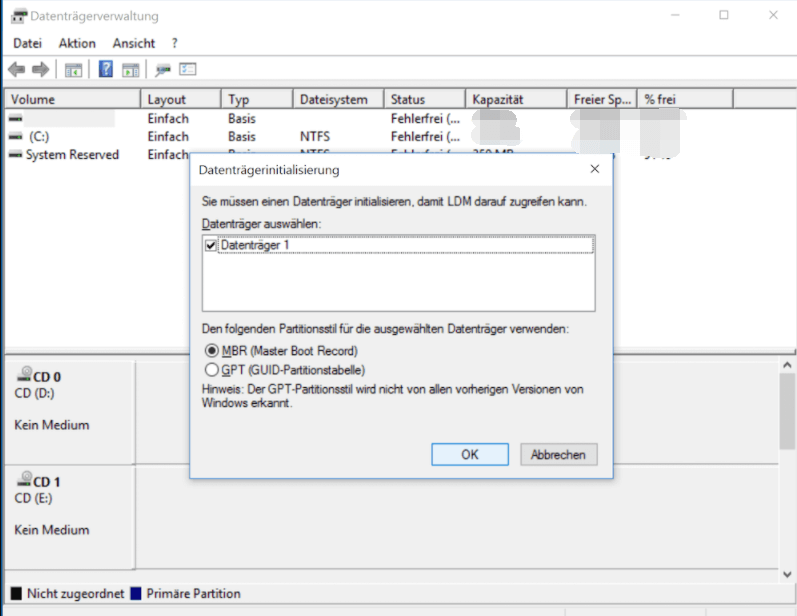
Task: Click the CD 0 drive icon
Action: [24, 376]
